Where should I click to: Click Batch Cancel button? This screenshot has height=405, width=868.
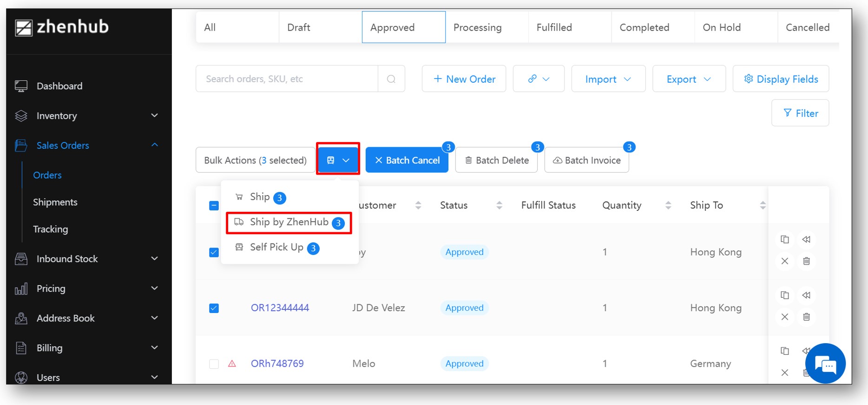pos(407,160)
